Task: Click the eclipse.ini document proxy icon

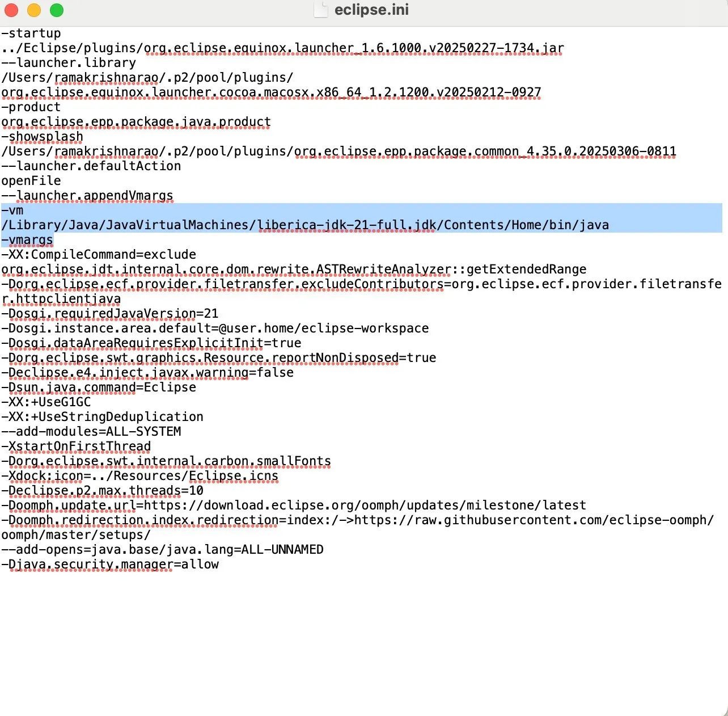Action: 321,10
